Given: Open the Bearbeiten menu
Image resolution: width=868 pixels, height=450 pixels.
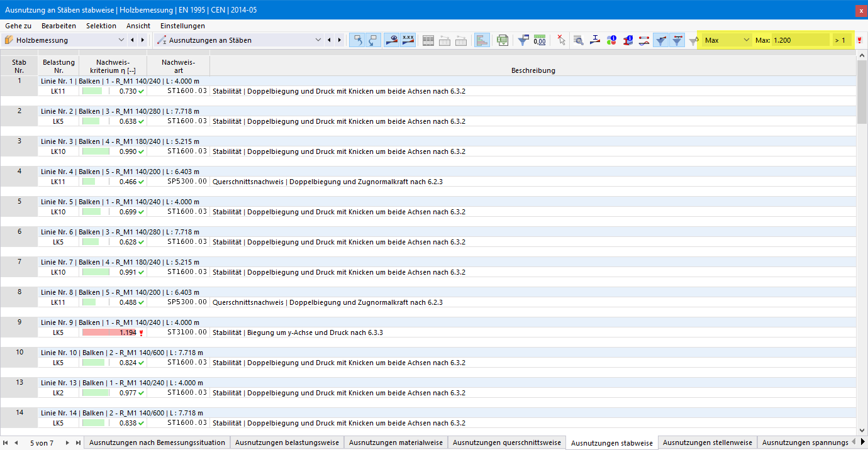Looking at the screenshot, I should pyautogui.click(x=58, y=26).
